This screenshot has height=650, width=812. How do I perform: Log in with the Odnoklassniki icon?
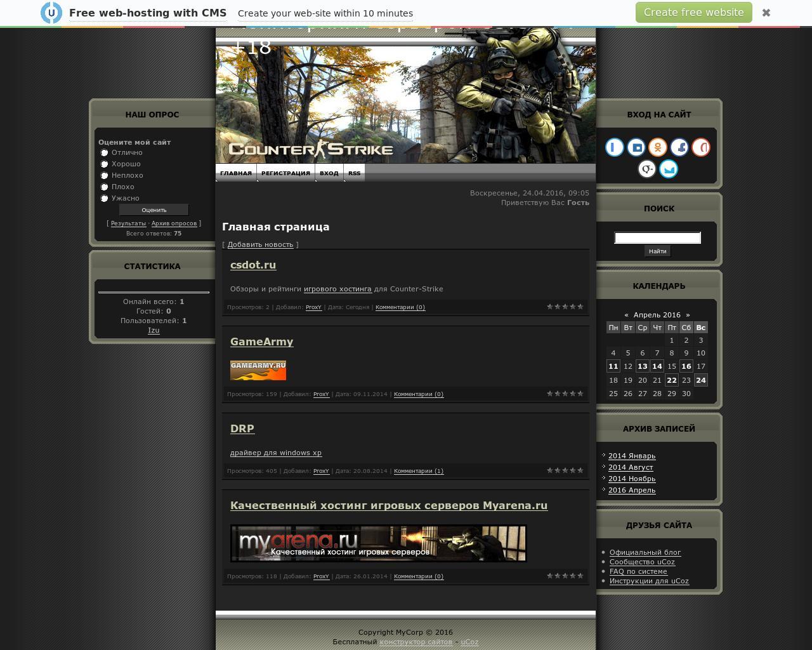click(x=658, y=147)
